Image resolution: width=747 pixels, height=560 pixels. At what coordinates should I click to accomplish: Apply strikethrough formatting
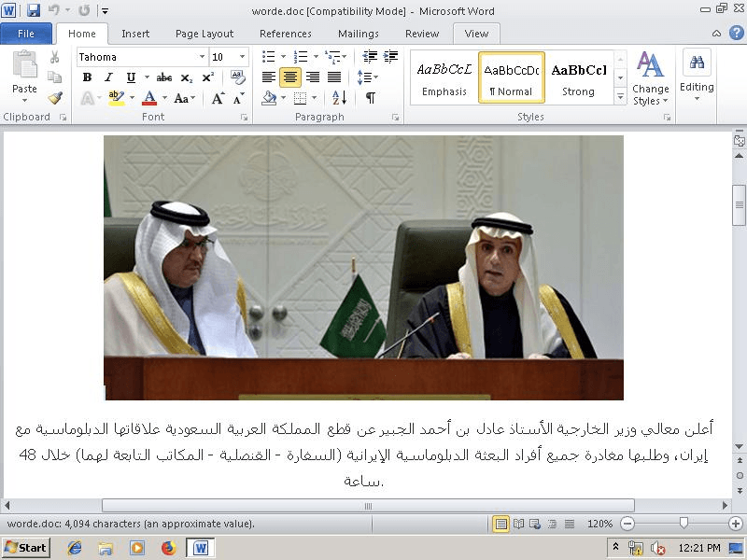click(164, 77)
